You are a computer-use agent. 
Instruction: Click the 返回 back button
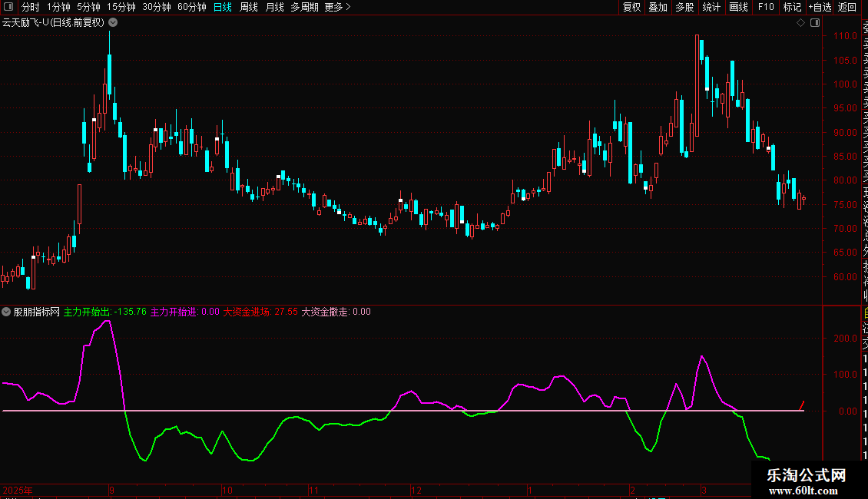click(x=847, y=7)
